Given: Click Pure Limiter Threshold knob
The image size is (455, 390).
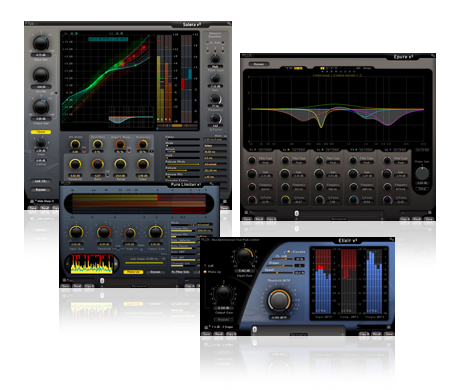Looking at the screenshot, I should [104, 232].
